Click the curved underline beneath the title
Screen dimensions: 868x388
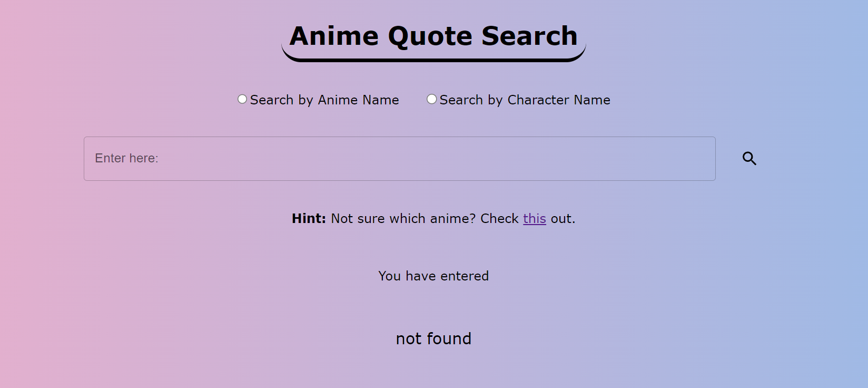click(x=433, y=57)
